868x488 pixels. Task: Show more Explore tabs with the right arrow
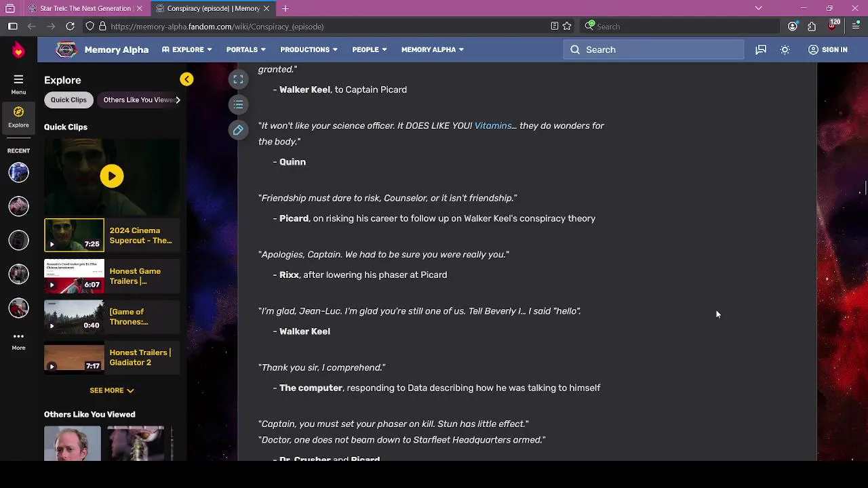(178, 100)
